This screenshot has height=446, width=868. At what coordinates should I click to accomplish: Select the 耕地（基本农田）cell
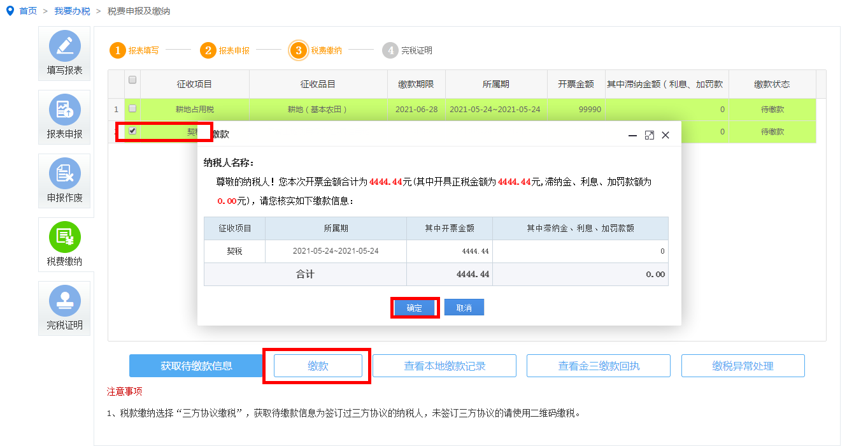[x=318, y=110]
